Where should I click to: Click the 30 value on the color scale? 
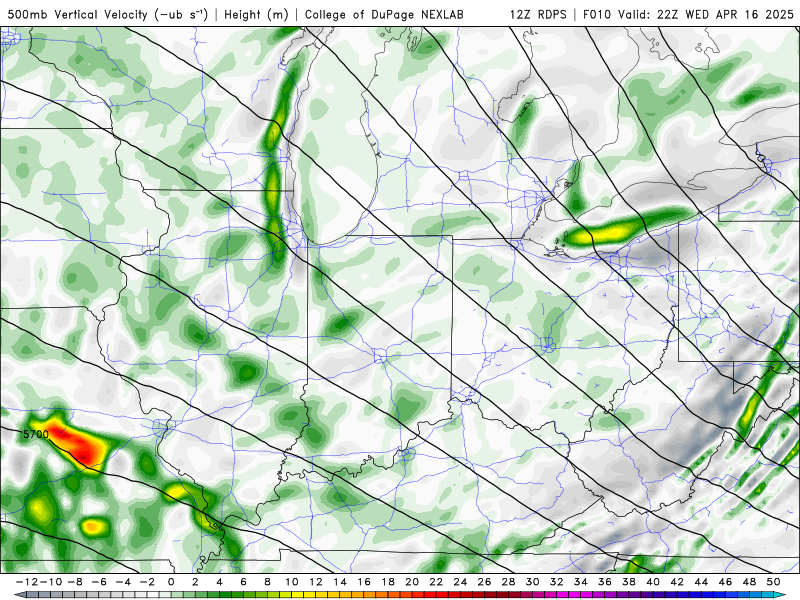(x=533, y=582)
